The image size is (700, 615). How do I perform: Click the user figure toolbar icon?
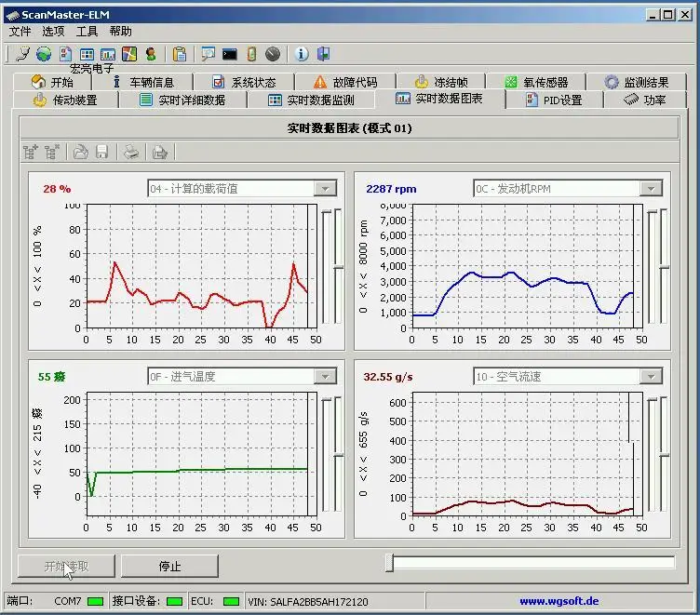click(x=151, y=54)
